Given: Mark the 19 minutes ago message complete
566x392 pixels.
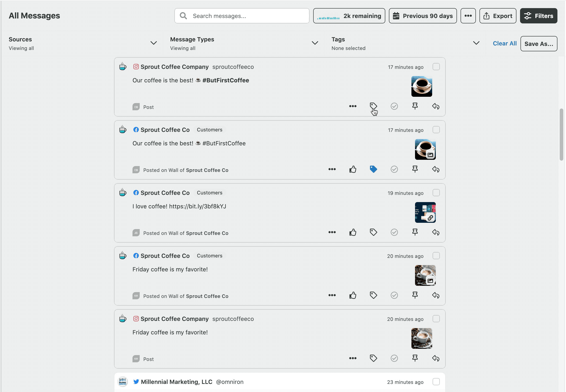Looking at the screenshot, I should click(x=394, y=232).
